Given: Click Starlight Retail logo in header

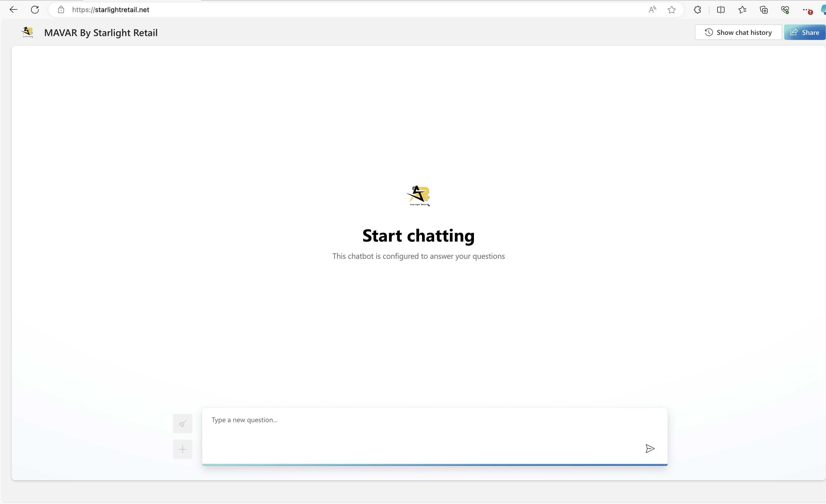Looking at the screenshot, I should 27,32.
